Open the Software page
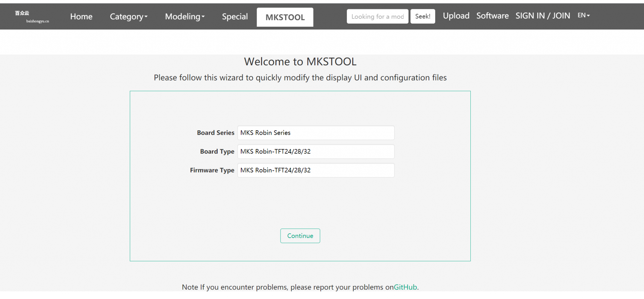Image resolution: width=644 pixels, height=299 pixels. (492, 16)
